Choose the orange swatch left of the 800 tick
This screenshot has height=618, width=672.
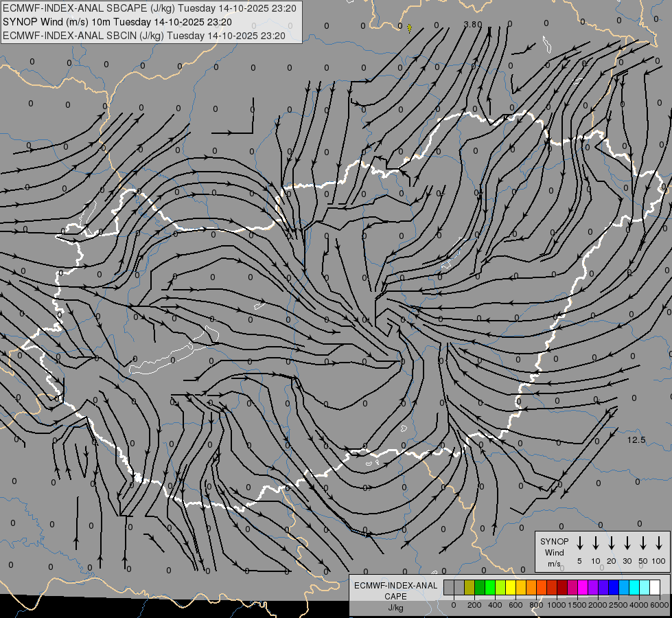pos(531,587)
